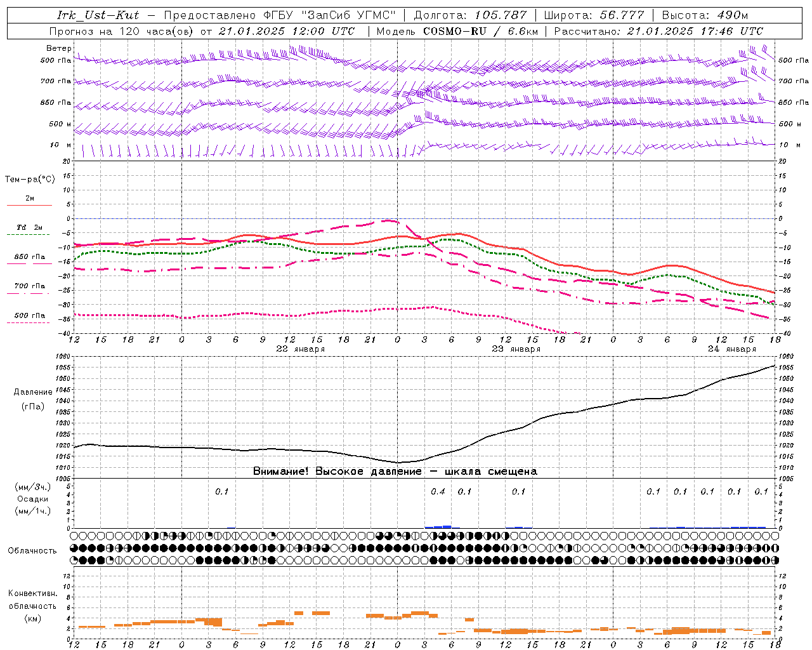Click the elevation label Высота: 490м
The height and width of the screenshot is (650, 812).
(705, 15)
